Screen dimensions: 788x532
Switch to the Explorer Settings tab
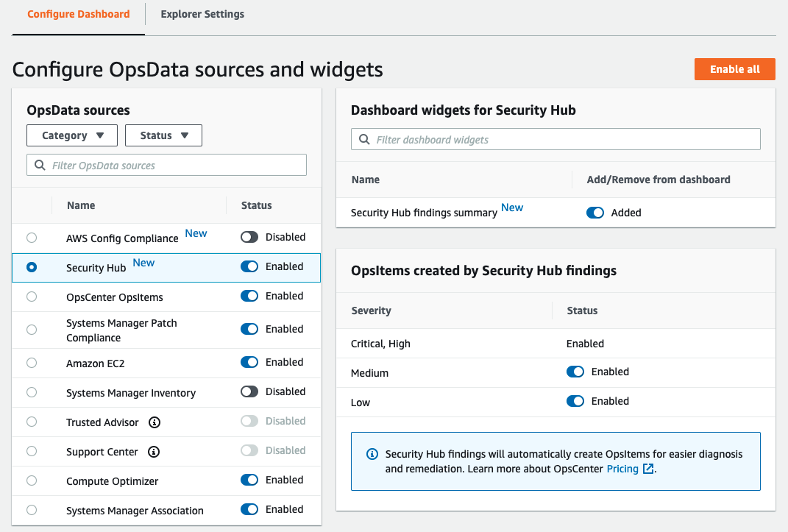tap(202, 14)
